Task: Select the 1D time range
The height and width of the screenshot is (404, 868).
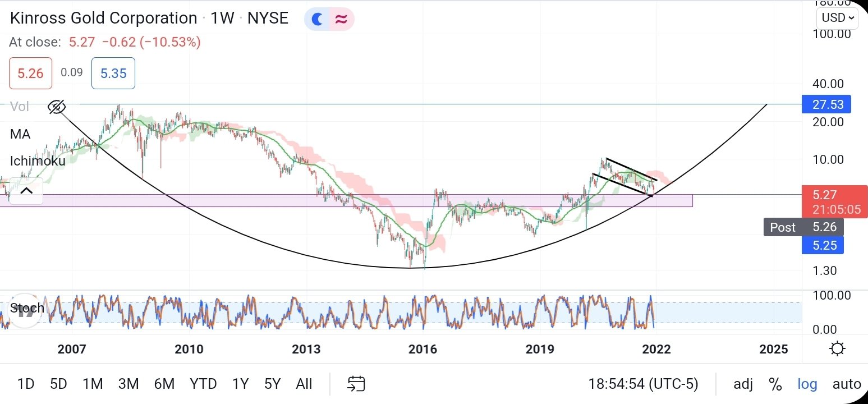Action: click(x=26, y=384)
